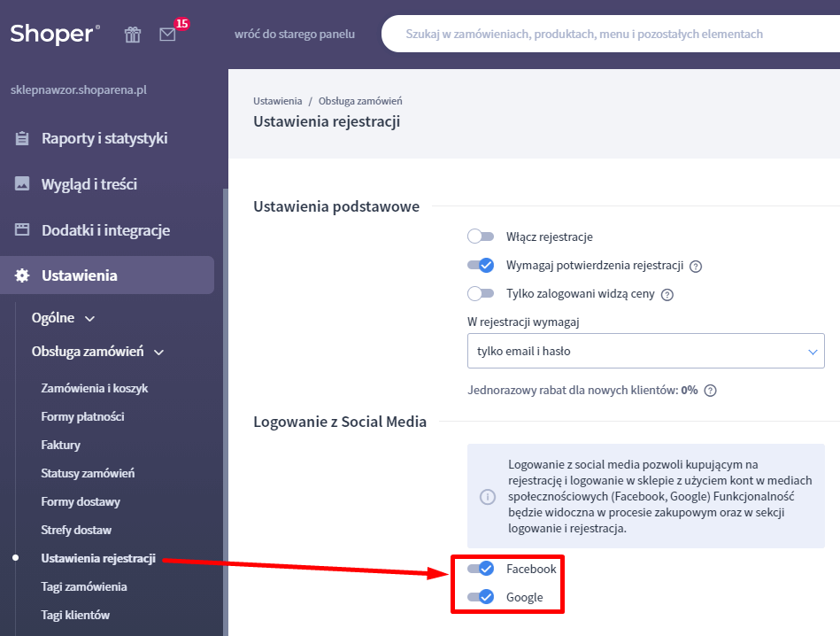Screen dimensions: 840x636
Task: Click the Wygląd i treści image icon
Action: pos(22,184)
